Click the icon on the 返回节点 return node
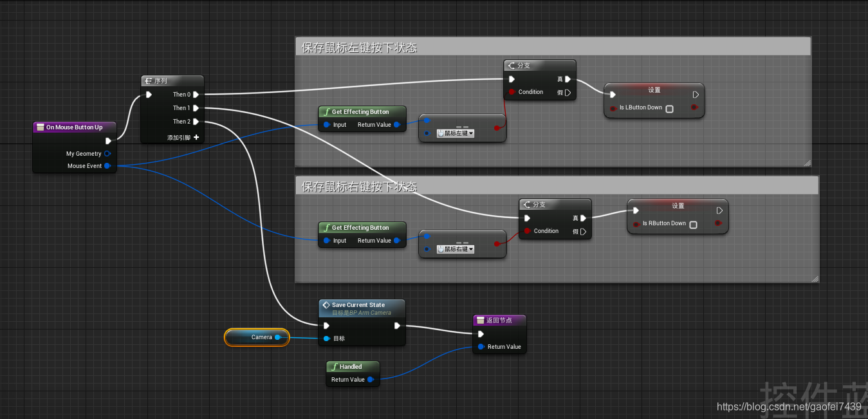 [x=480, y=320]
